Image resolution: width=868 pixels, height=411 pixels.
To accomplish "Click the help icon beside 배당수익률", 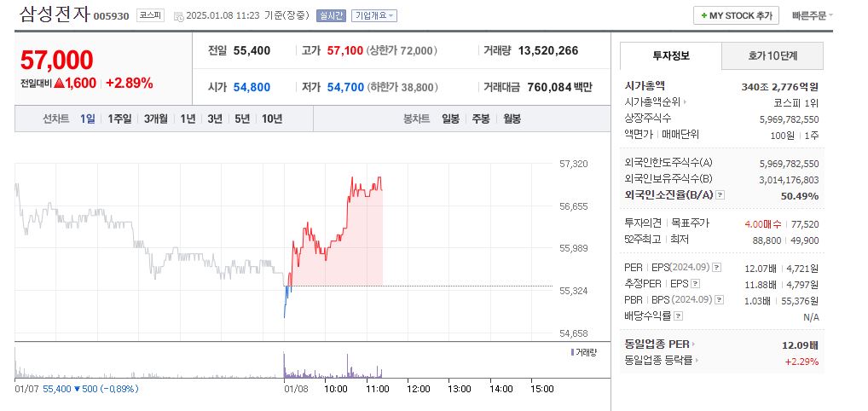I will click(x=678, y=316).
